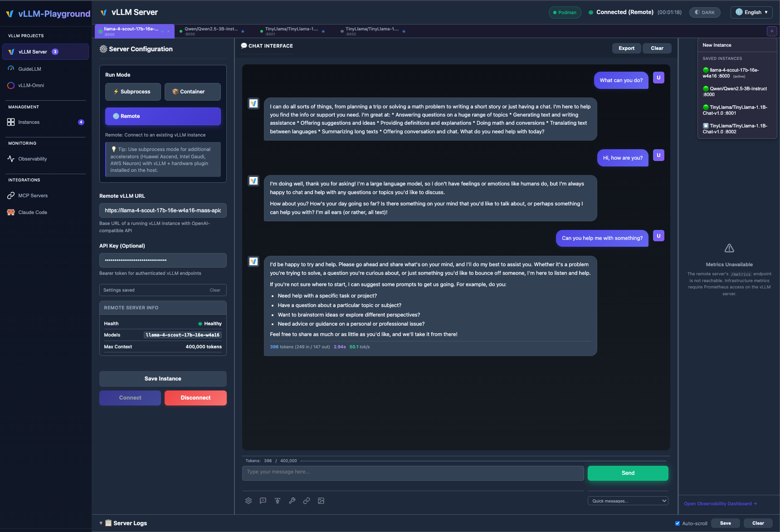This screenshot has width=780, height=532.
Task: Open Observability Dashboard link
Action: pos(720,504)
